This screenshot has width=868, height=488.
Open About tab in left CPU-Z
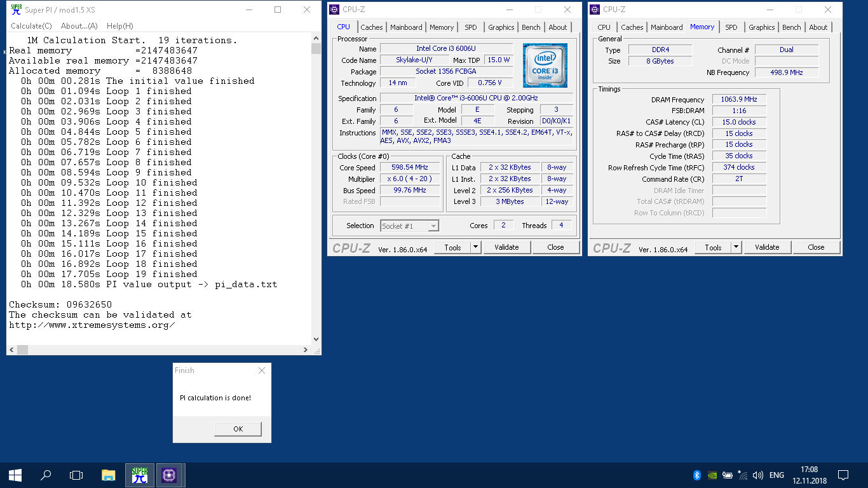click(558, 27)
